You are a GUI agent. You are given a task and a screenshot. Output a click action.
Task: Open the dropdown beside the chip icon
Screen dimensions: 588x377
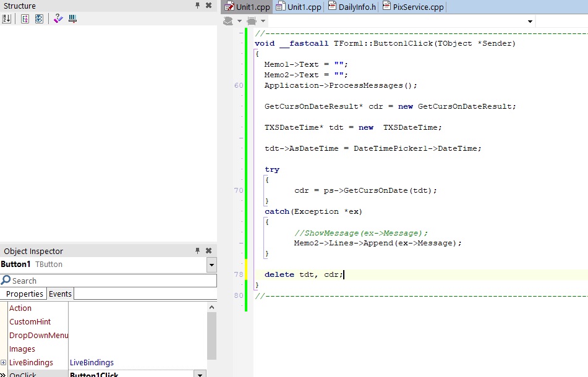point(263,21)
